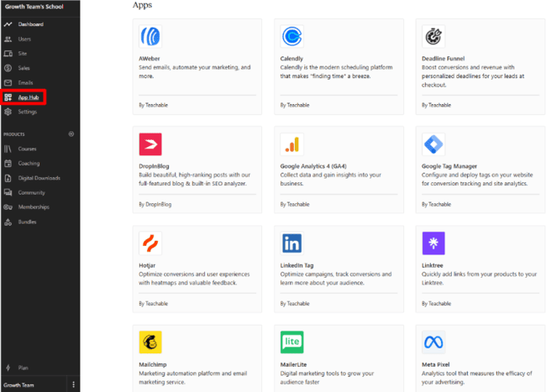Open the Hotjar app name

click(147, 265)
